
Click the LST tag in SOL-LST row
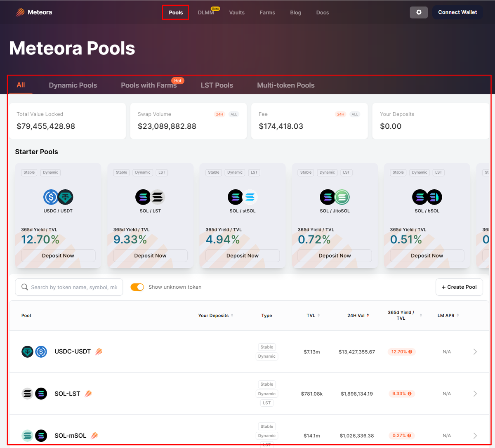click(x=267, y=403)
